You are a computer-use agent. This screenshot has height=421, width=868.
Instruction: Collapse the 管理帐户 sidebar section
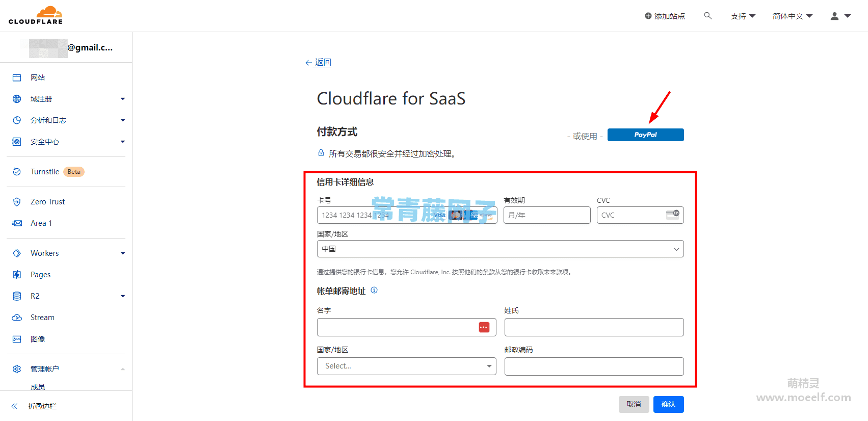coord(123,369)
